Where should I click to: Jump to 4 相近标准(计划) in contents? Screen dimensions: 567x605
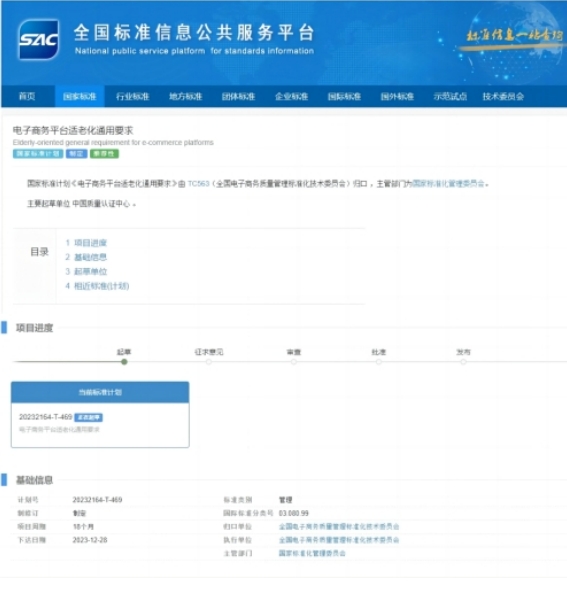97,286
